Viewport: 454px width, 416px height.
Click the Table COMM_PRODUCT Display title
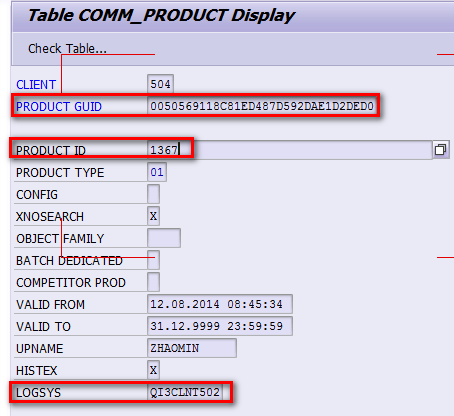(161, 16)
